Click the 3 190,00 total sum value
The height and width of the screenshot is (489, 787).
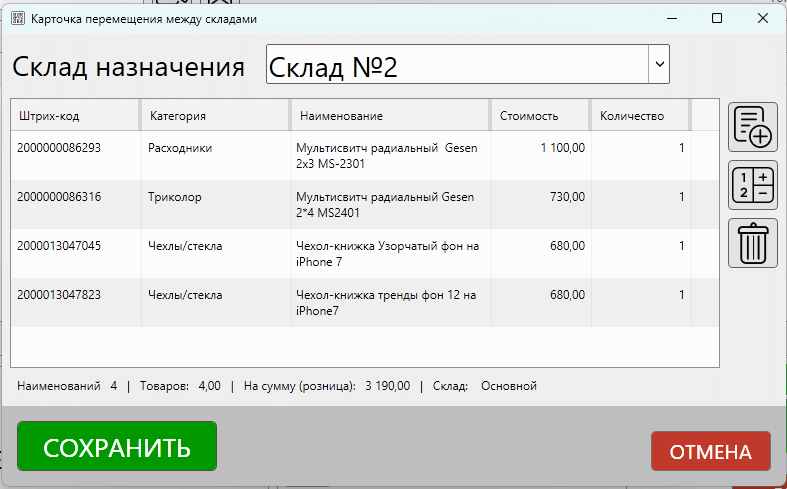387,386
